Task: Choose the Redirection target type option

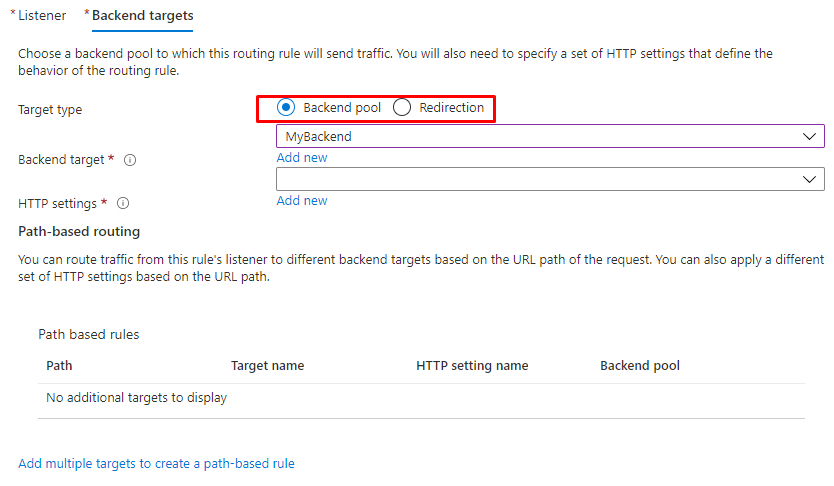Action: click(x=402, y=108)
